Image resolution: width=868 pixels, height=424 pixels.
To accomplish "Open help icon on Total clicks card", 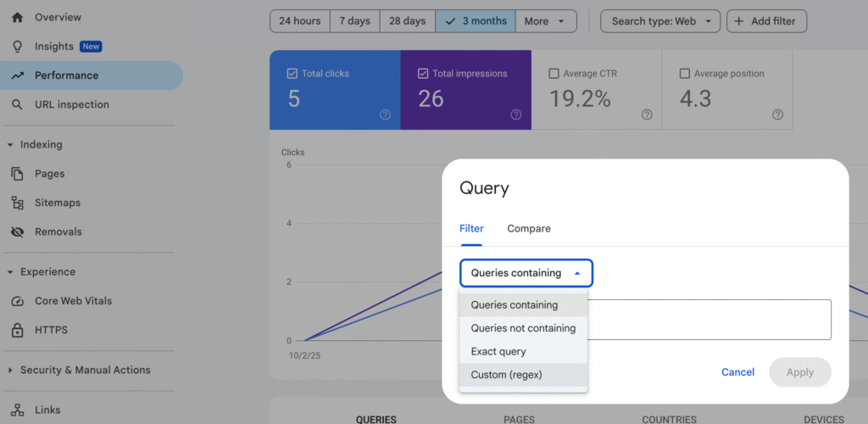I will click(x=386, y=114).
